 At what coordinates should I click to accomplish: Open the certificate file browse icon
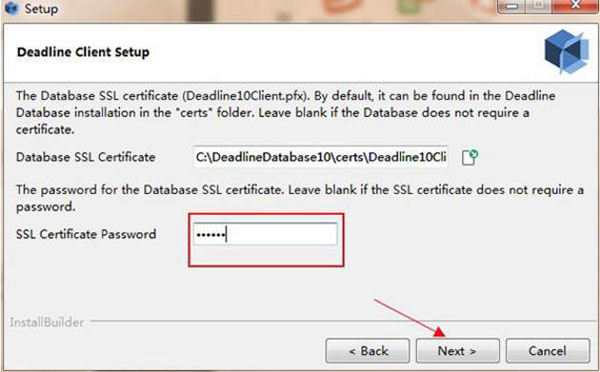(x=470, y=157)
